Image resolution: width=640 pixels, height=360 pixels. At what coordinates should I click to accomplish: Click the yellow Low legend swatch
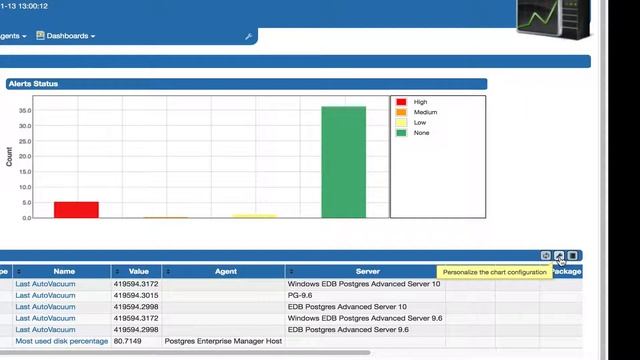(401, 122)
